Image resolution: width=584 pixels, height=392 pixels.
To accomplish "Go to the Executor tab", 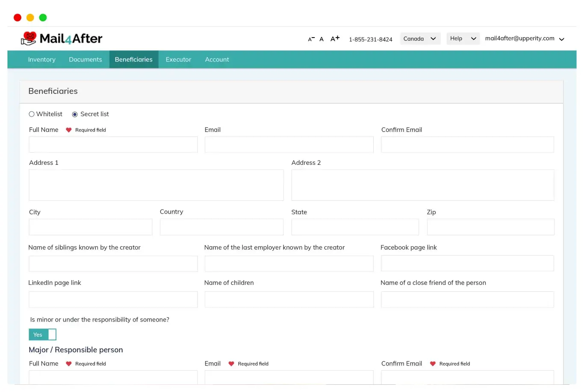I will (178, 59).
